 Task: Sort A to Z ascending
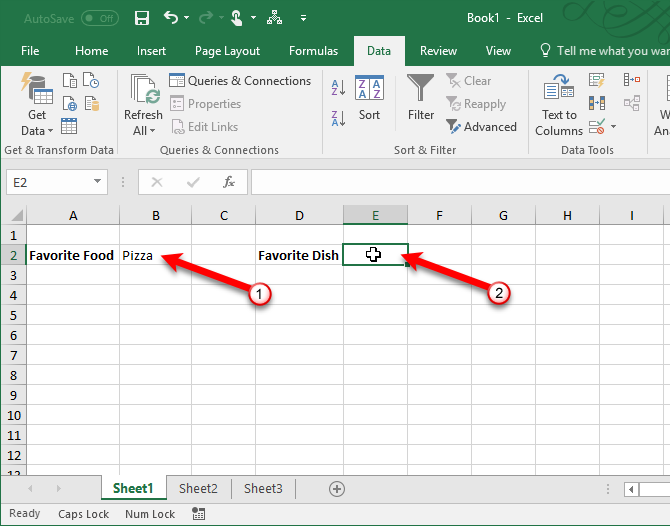pos(338,87)
